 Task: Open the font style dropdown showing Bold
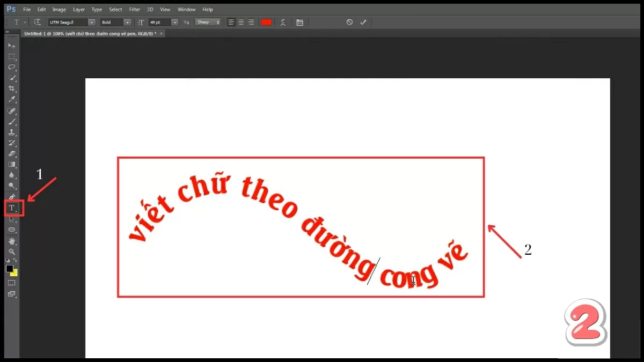click(x=128, y=22)
